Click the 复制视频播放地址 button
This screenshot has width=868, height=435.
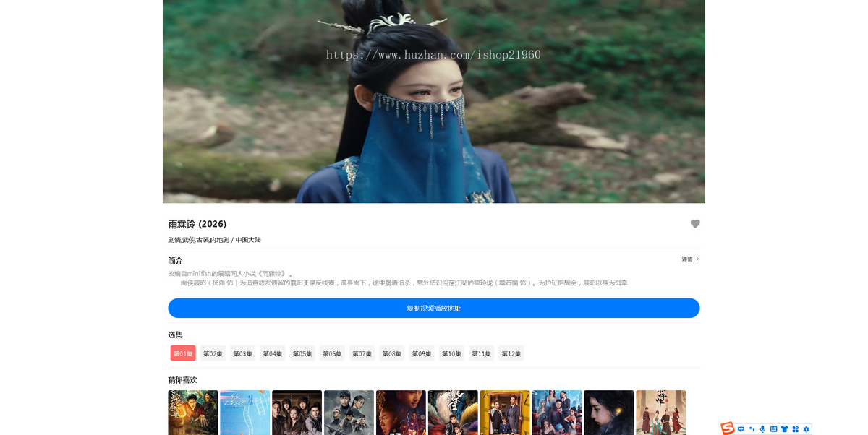tap(434, 308)
